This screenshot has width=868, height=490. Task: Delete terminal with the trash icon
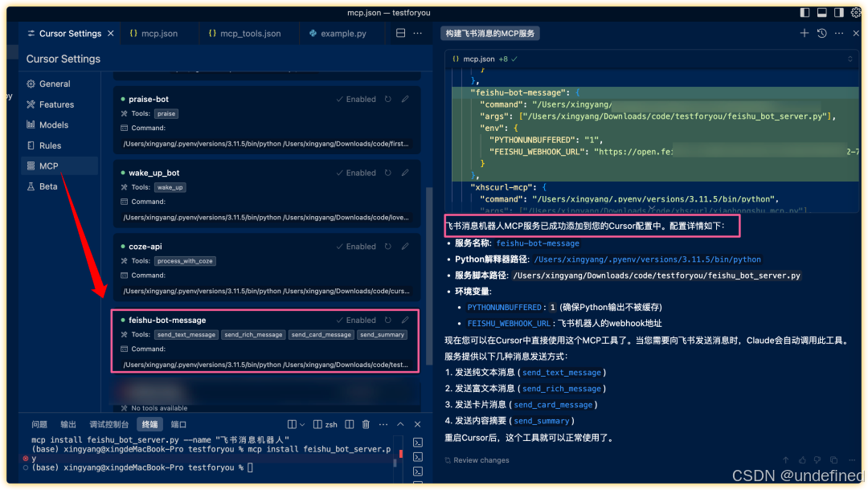click(366, 425)
